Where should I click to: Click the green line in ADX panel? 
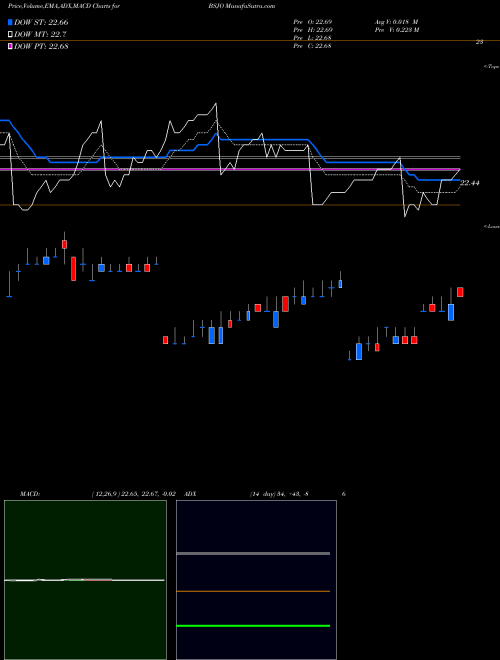pos(253,626)
